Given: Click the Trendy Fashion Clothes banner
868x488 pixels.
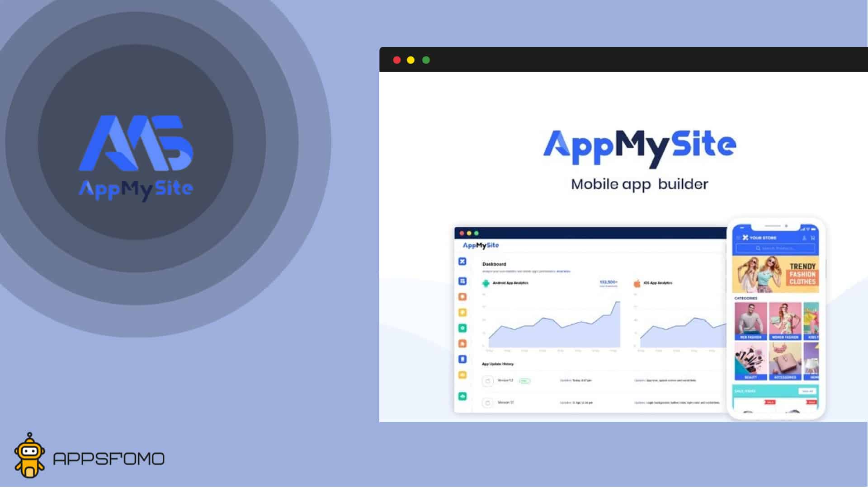Looking at the screenshot, I should (776, 274).
